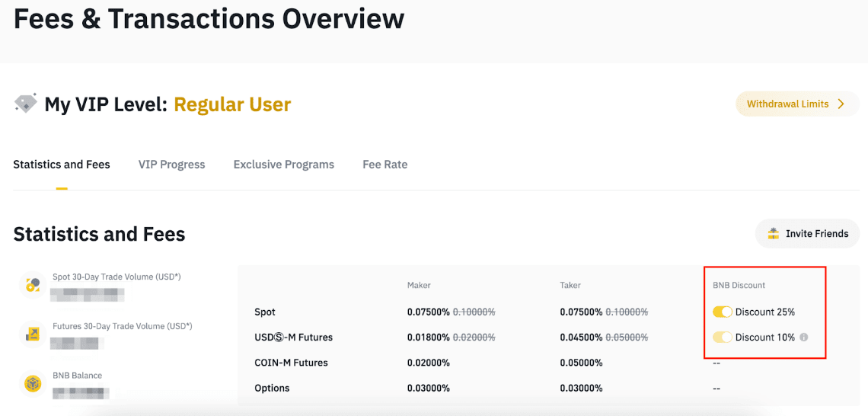This screenshot has width=868, height=416.
Task: Click Options maker fee 0.03000%
Action: pyautogui.click(x=429, y=389)
